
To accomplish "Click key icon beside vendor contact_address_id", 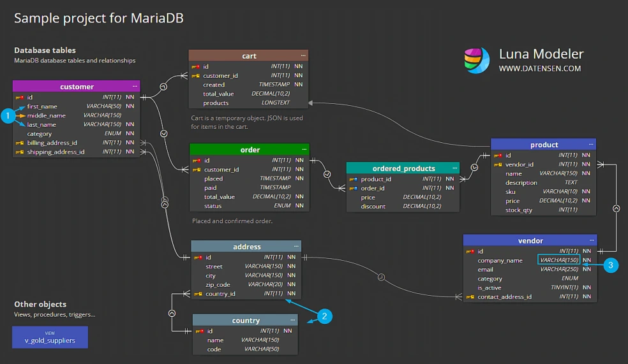I will coord(470,297).
